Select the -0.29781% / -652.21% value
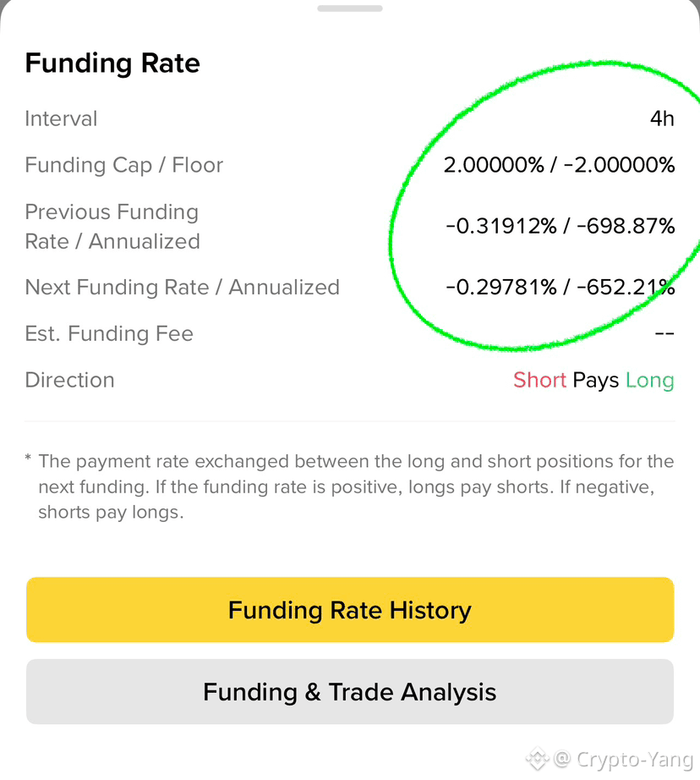 pos(561,287)
